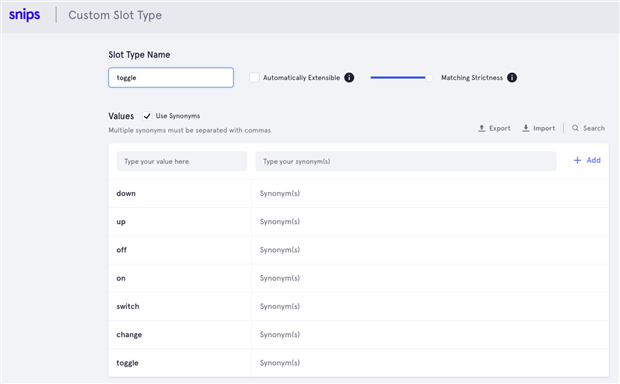Edit synonyms for the 'change' row

[280, 335]
